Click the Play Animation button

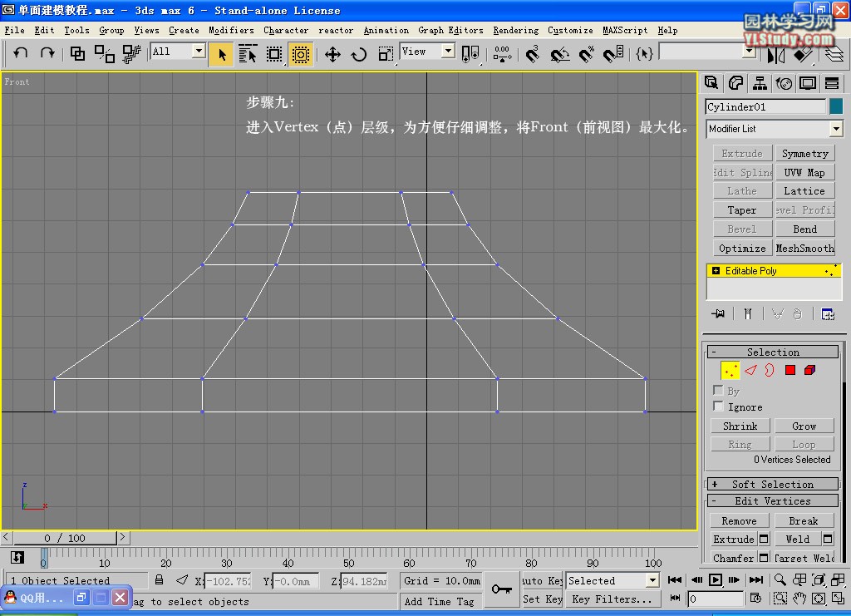(x=716, y=579)
